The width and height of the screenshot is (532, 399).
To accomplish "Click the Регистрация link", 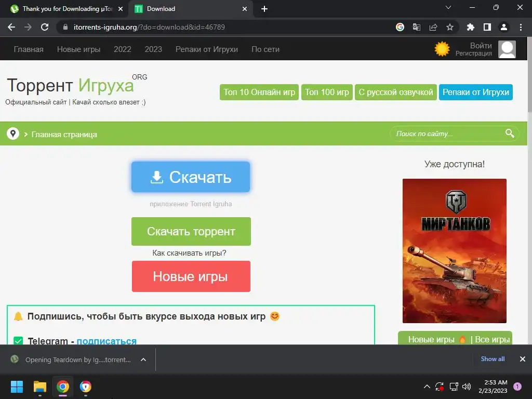I will tap(474, 54).
